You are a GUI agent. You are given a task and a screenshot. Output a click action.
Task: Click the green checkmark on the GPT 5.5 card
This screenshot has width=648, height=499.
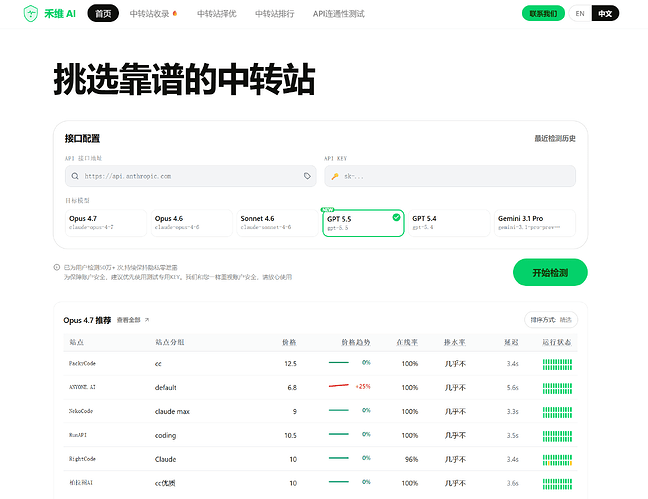coord(396,217)
